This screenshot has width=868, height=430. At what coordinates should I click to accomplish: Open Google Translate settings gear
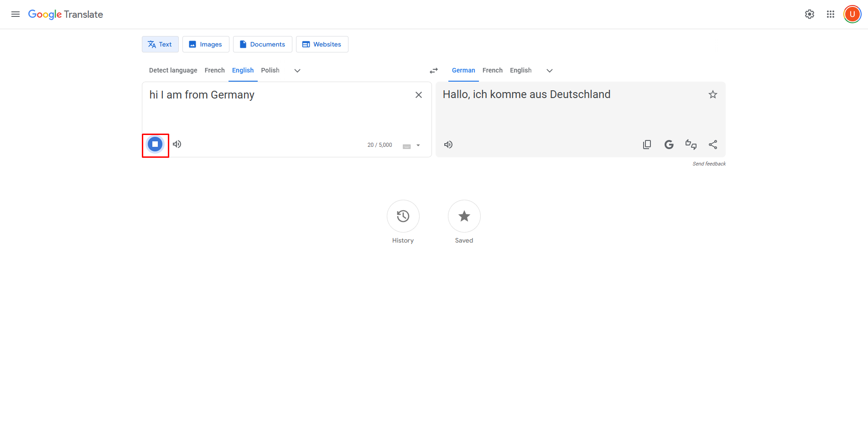point(809,14)
